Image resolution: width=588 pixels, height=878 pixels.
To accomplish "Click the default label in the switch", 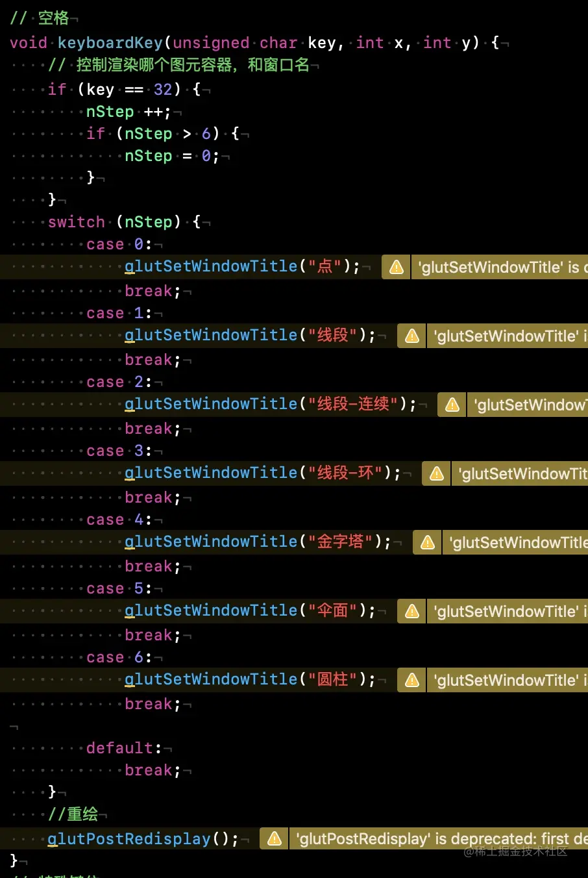I will [119, 747].
